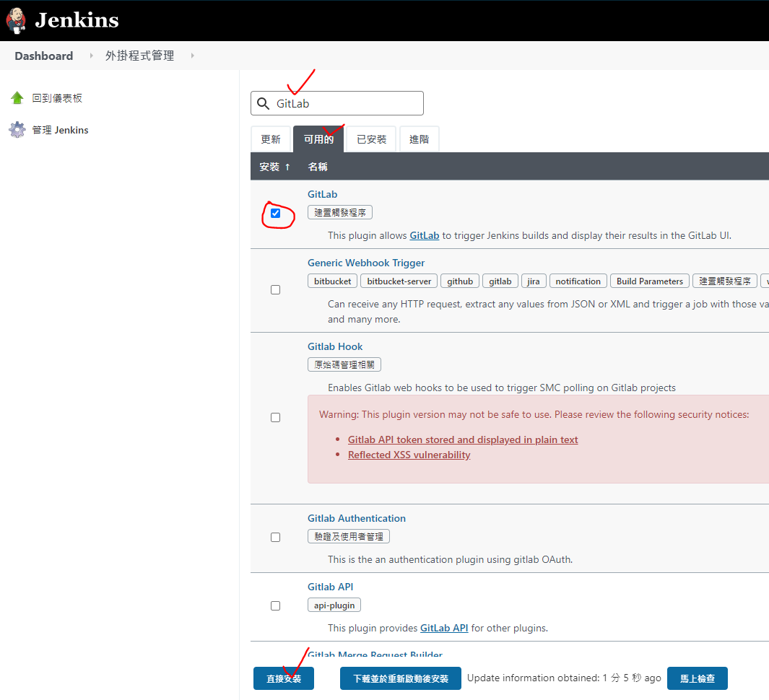769x700 pixels.
Task: Switch to the 更新 tab
Action: click(x=271, y=139)
